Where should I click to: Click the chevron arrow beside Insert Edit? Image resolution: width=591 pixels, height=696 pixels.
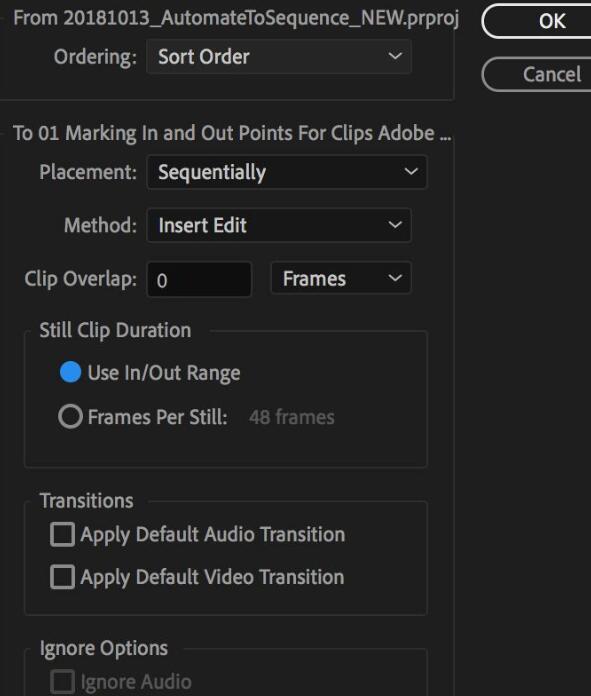pyautogui.click(x=395, y=225)
